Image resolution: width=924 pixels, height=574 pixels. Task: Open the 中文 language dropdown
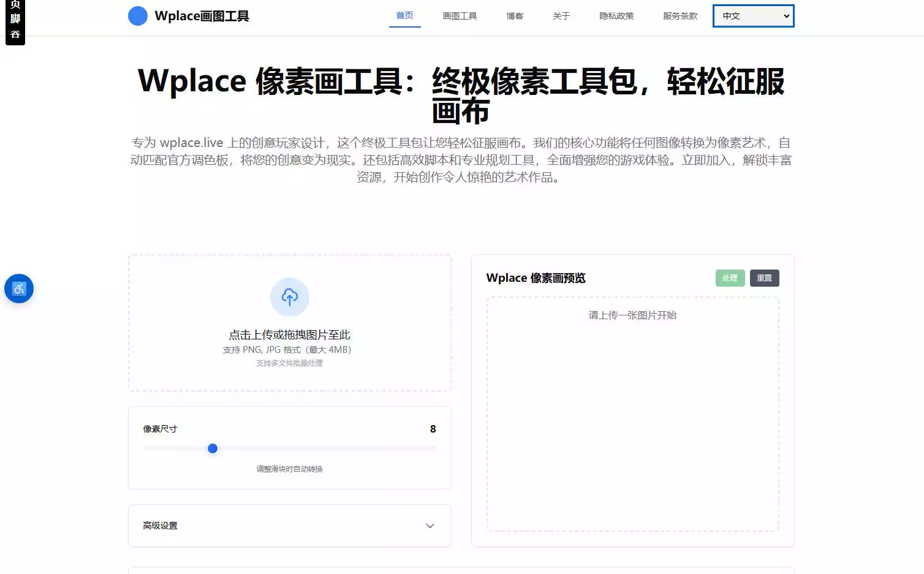pyautogui.click(x=754, y=16)
